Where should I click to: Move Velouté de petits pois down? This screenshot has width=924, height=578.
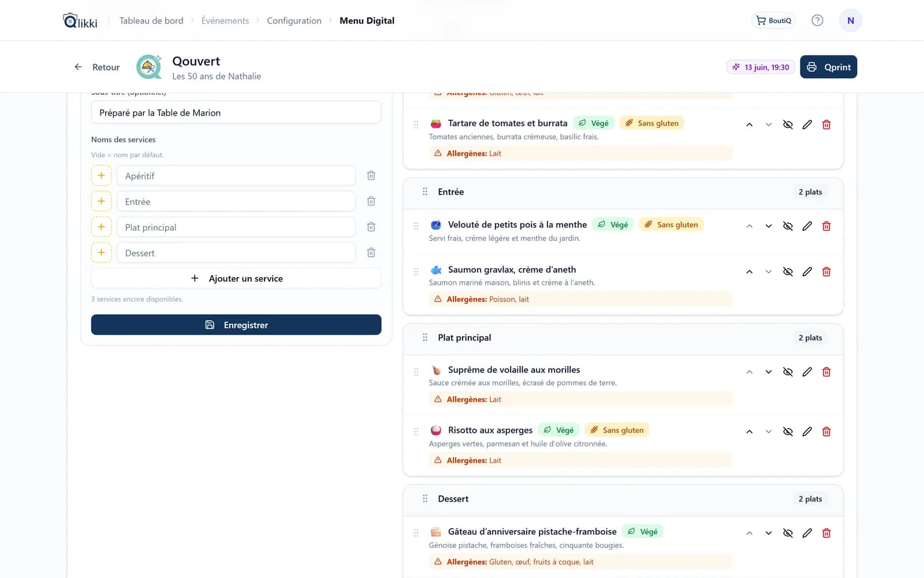tap(769, 226)
